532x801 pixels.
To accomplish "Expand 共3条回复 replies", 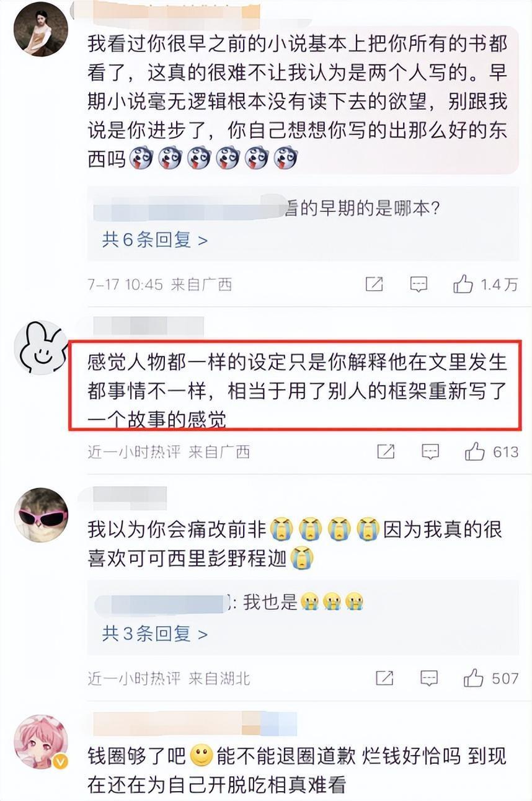I will (154, 633).
